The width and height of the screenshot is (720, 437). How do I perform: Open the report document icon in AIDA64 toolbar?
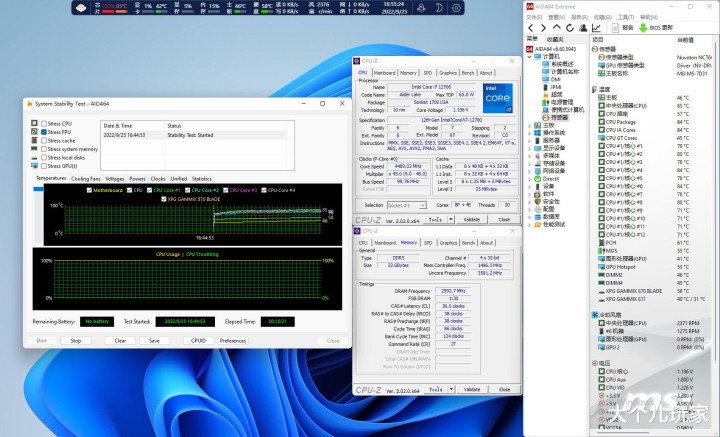[x=615, y=28]
